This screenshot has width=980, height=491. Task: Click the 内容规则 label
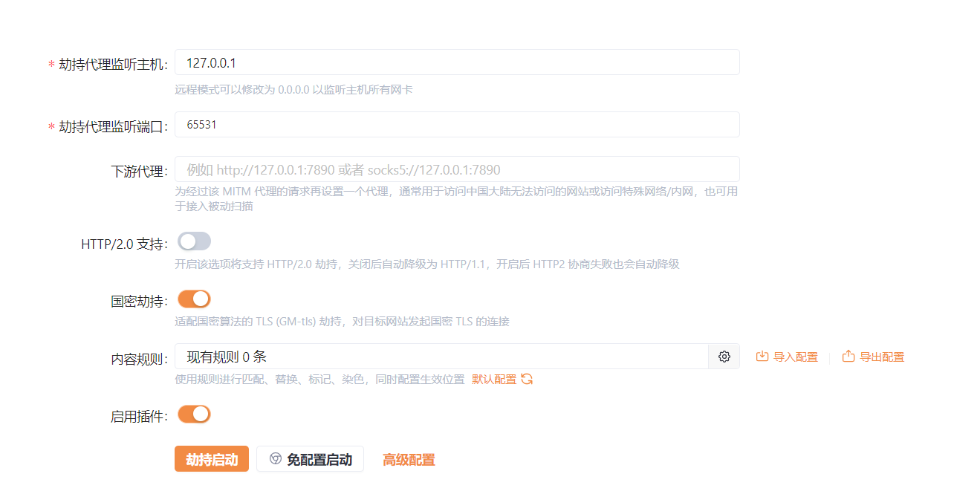[x=139, y=359]
